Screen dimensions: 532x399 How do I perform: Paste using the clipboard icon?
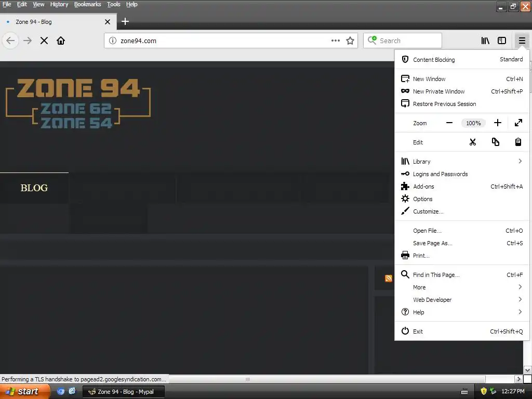518,142
